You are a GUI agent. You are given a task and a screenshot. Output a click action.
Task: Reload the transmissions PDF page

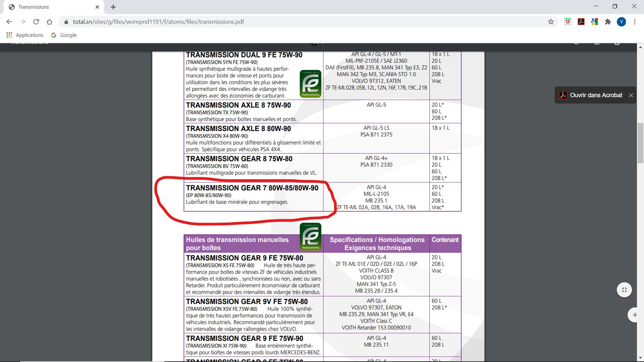tap(36, 22)
